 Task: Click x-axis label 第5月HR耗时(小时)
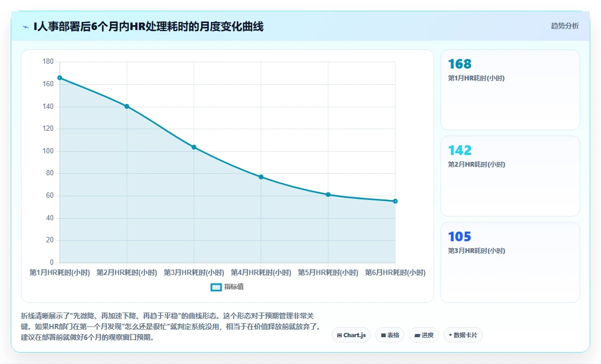coord(328,272)
